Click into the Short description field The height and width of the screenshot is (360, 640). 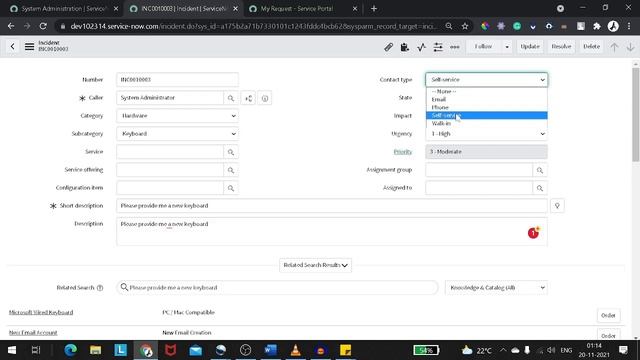pyautogui.click(x=332, y=206)
